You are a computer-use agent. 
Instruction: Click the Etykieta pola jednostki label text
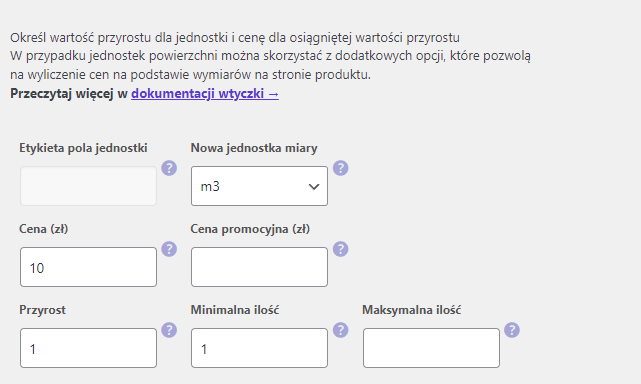(83, 148)
